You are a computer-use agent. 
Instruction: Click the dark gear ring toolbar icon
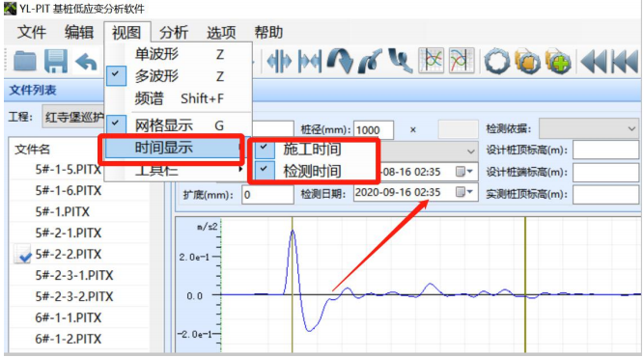(x=497, y=62)
